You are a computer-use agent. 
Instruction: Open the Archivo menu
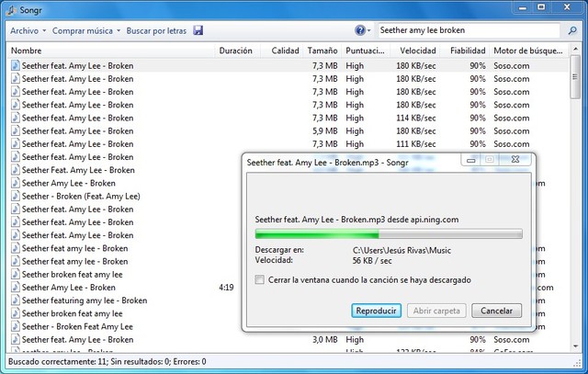(25, 30)
